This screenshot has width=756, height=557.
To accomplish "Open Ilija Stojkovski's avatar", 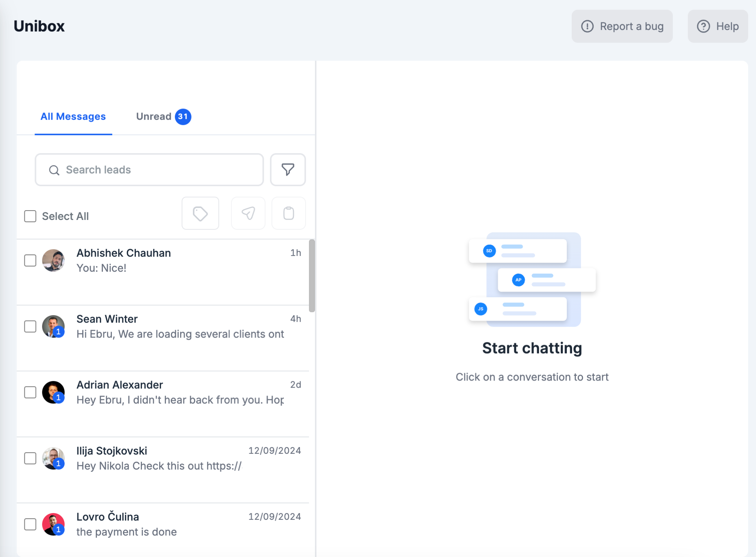I will coord(53,458).
